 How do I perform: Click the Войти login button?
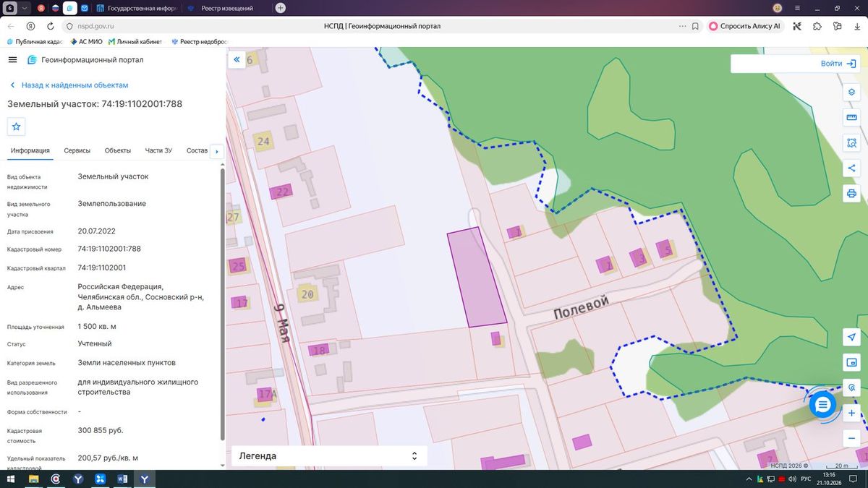pyautogui.click(x=838, y=64)
